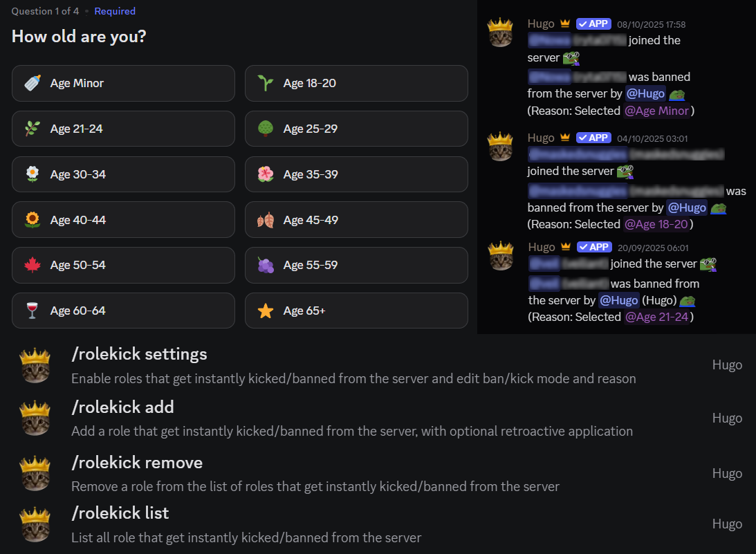Click the grapes icon beside Age 55-59
Image resolution: width=756 pixels, height=554 pixels.
click(x=265, y=266)
